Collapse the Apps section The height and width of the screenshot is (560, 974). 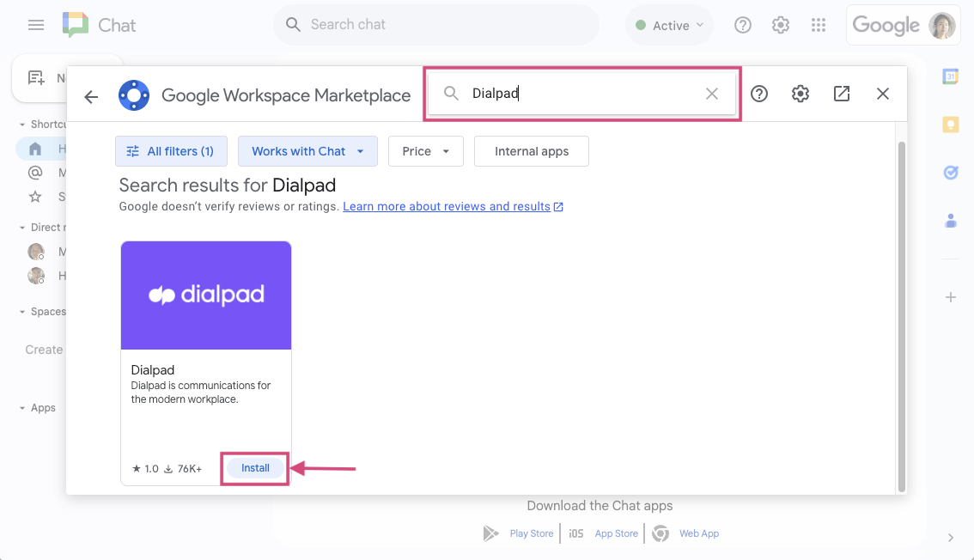[x=22, y=408]
